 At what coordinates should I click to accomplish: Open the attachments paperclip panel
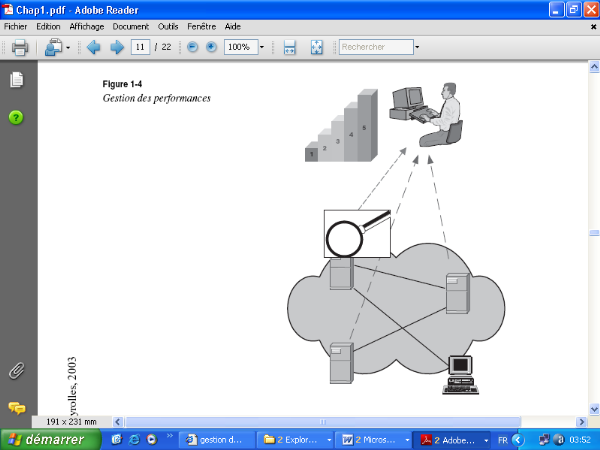click(x=16, y=370)
